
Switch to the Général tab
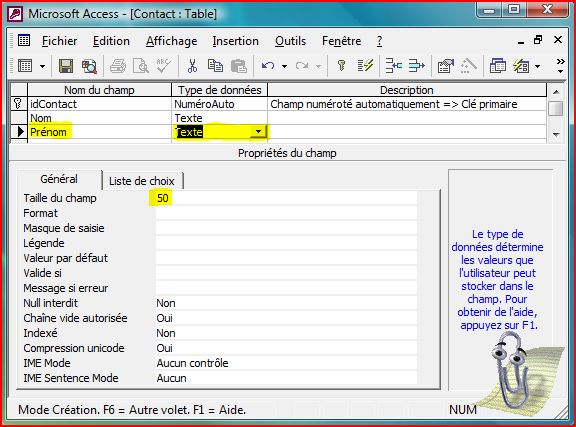pos(59,179)
